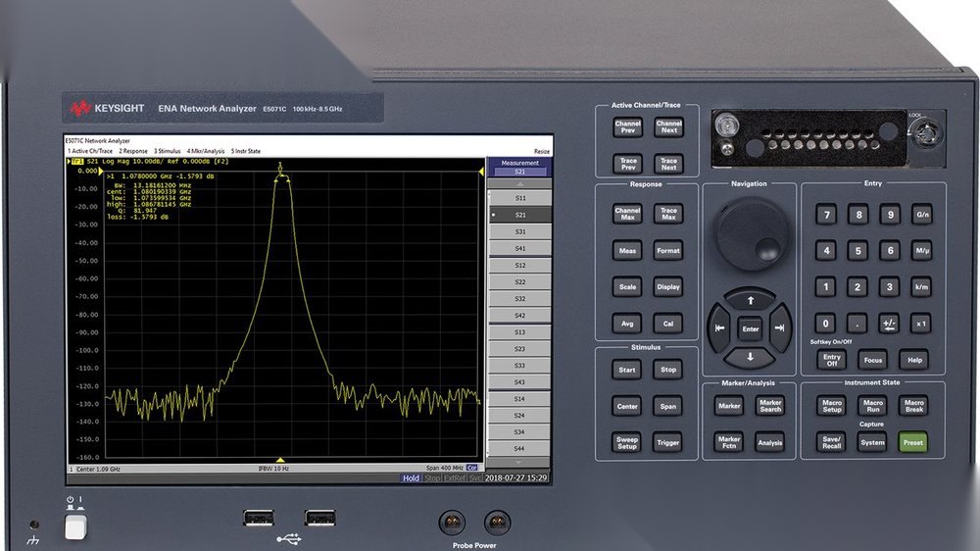
Task: Click the softkey list scroll-down arrow
Action: 518,462
